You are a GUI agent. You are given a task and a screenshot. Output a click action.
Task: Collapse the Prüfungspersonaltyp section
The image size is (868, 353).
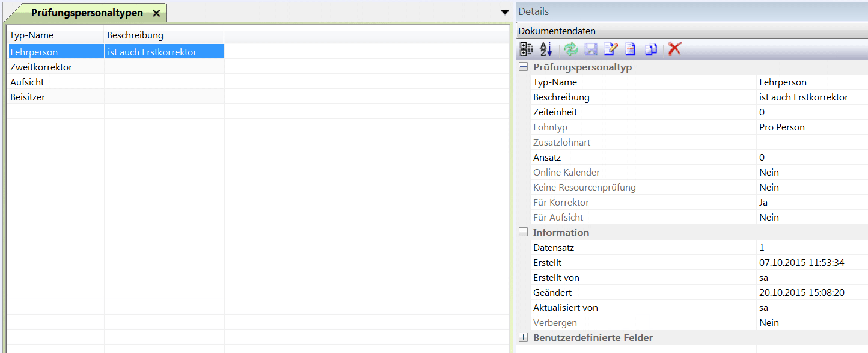(x=524, y=67)
